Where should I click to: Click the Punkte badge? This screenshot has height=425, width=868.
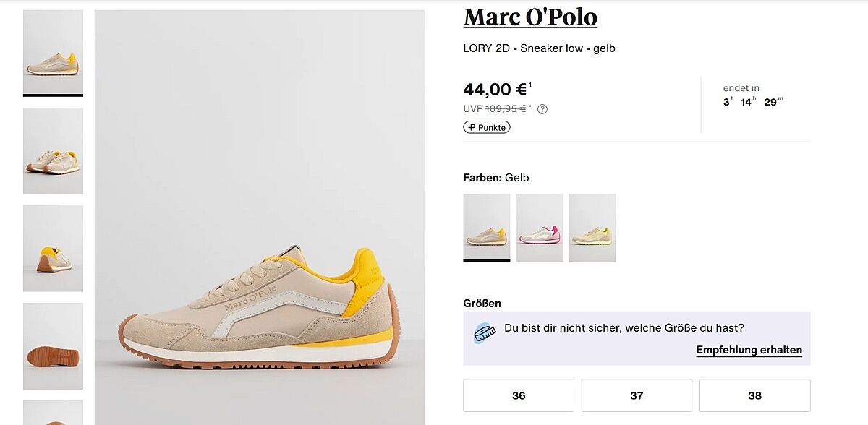(x=487, y=127)
